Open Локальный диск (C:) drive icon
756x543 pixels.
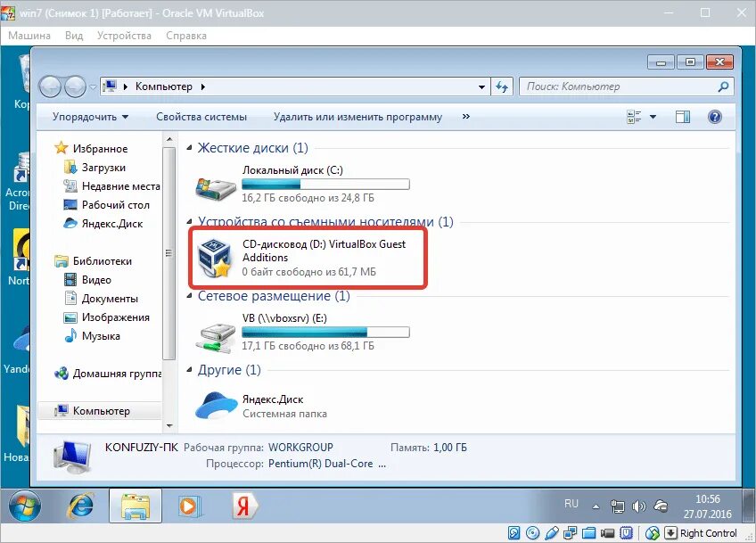pos(215,187)
